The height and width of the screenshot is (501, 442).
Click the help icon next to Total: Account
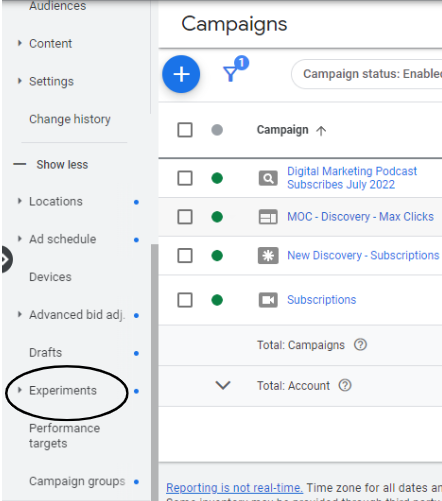[x=345, y=385]
